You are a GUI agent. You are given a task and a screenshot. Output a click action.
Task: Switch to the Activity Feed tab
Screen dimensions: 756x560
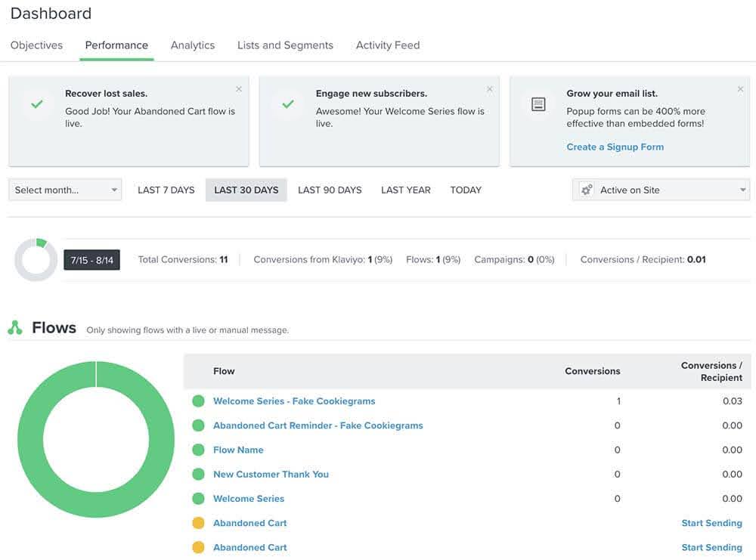[x=387, y=45]
